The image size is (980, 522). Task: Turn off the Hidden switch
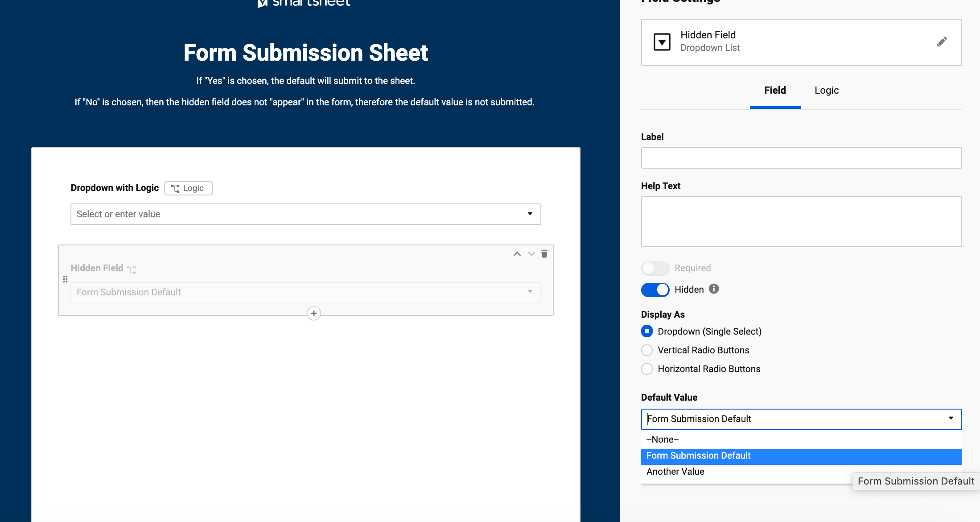655,290
